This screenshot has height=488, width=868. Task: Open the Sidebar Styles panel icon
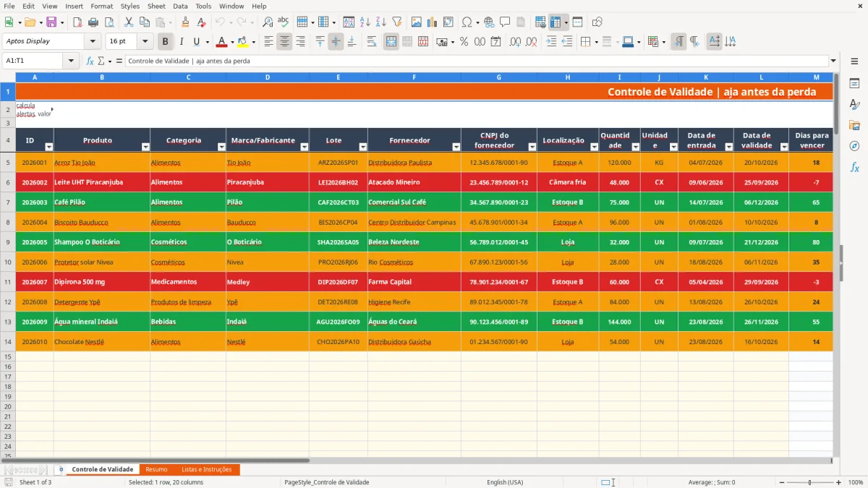[x=854, y=105]
